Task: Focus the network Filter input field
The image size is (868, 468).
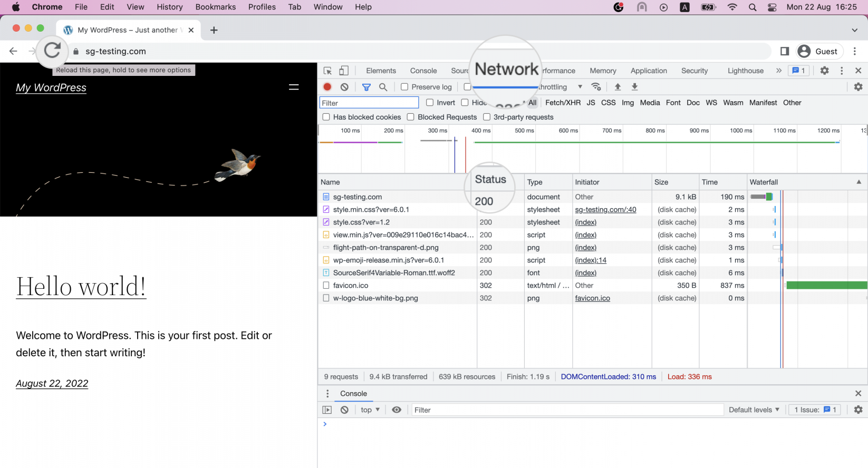Action: point(369,103)
